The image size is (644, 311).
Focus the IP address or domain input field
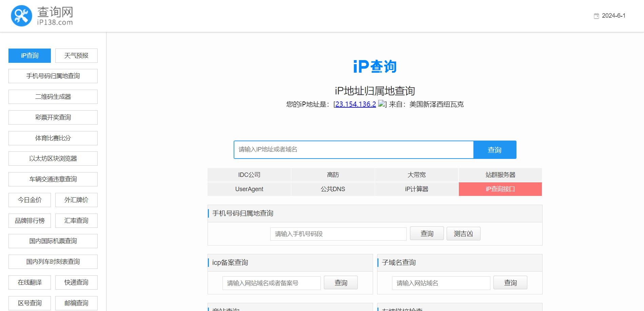coord(354,150)
